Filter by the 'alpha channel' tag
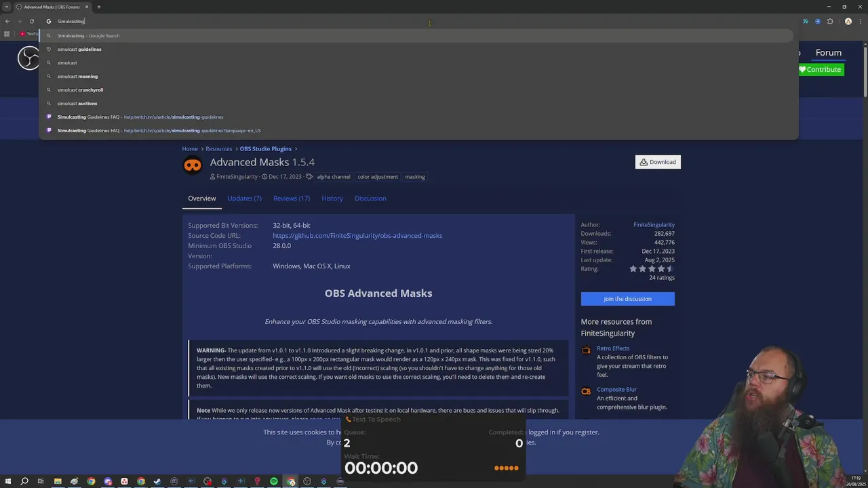Image resolution: width=868 pixels, height=488 pixels. pos(334,177)
